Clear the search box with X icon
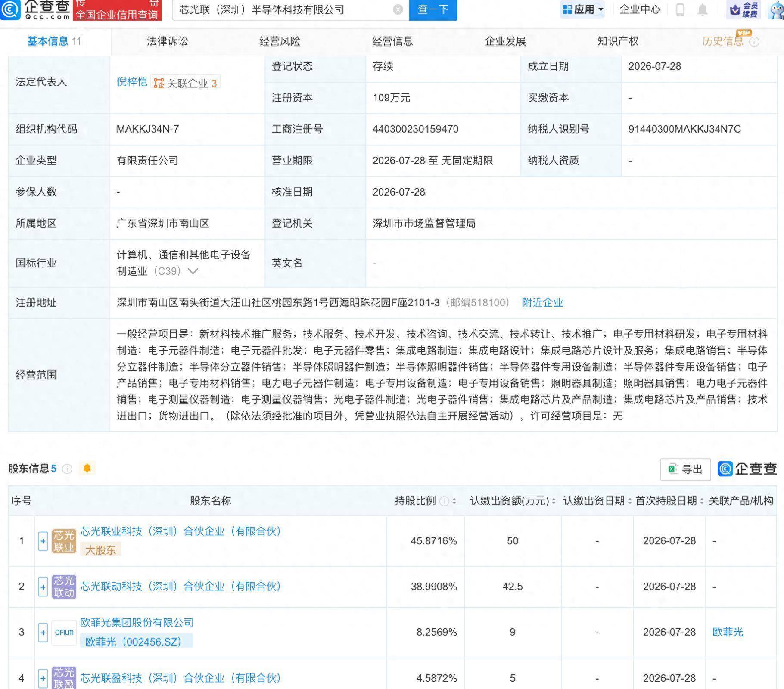The width and height of the screenshot is (784, 689). tap(398, 9)
